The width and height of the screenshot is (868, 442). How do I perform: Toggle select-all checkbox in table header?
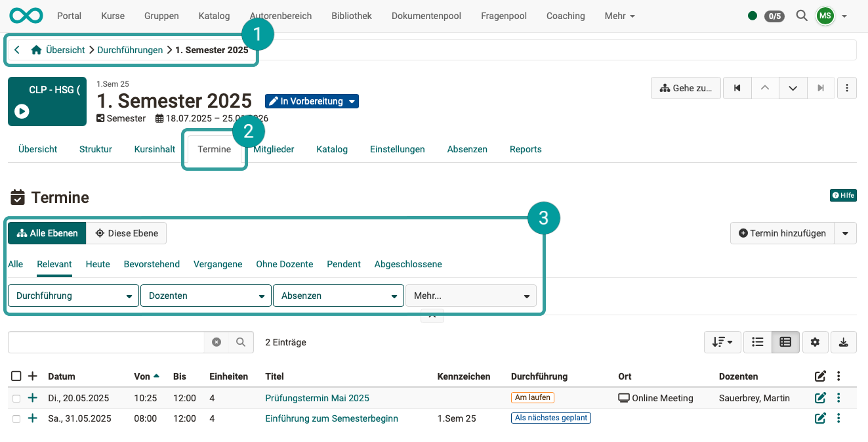click(16, 376)
